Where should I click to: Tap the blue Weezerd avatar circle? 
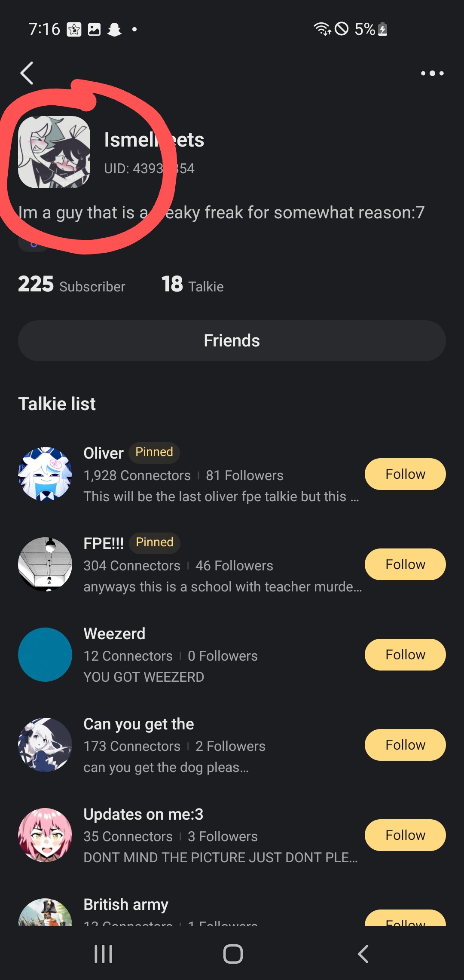[45, 655]
